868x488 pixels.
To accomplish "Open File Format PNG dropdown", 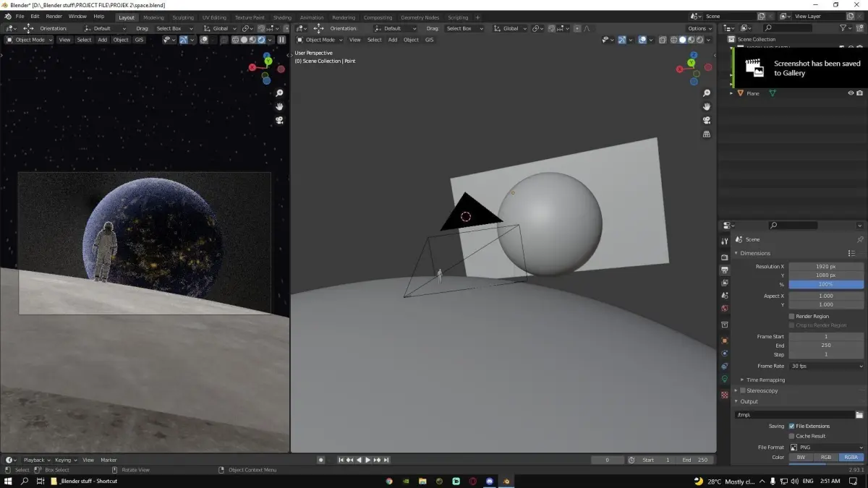I will coord(826,448).
